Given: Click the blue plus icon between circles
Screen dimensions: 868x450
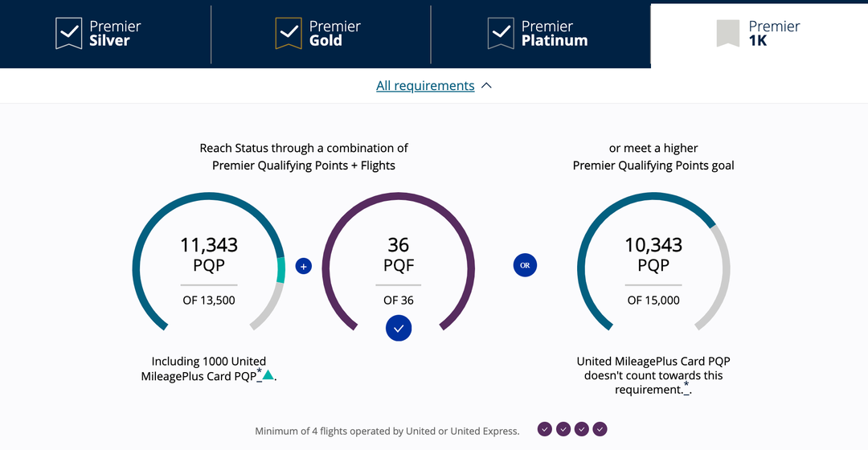Looking at the screenshot, I should 303,266.
